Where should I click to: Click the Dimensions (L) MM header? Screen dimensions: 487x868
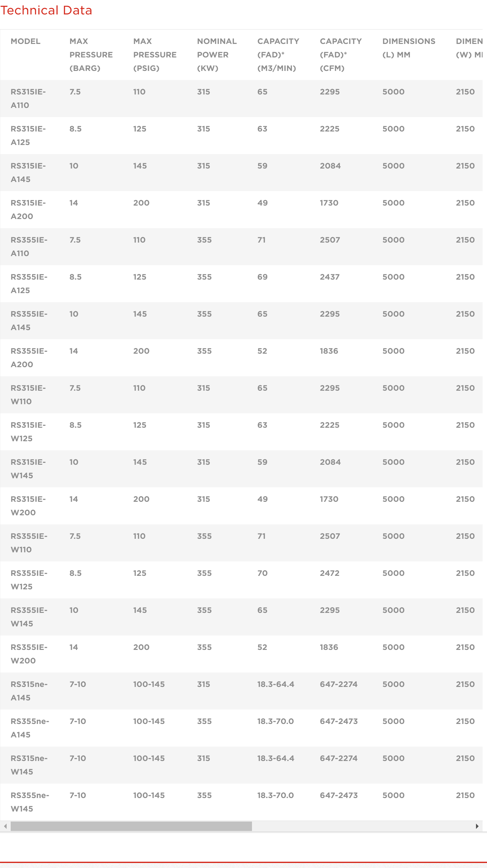tap(409, 48)
